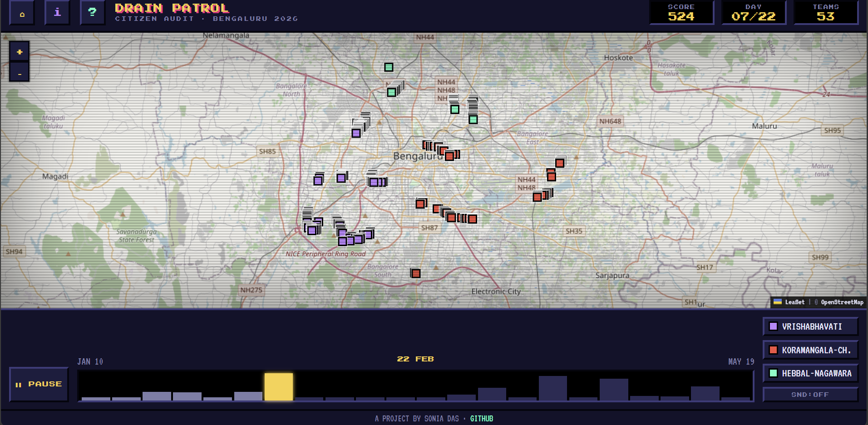
Task: Click the Score 524 counter
Action: 681,13
